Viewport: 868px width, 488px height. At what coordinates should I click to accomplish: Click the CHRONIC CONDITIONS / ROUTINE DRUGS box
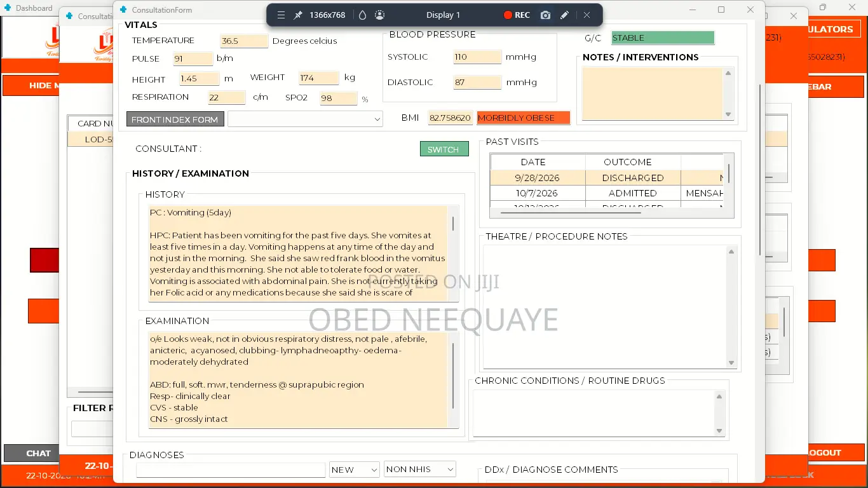593,413
